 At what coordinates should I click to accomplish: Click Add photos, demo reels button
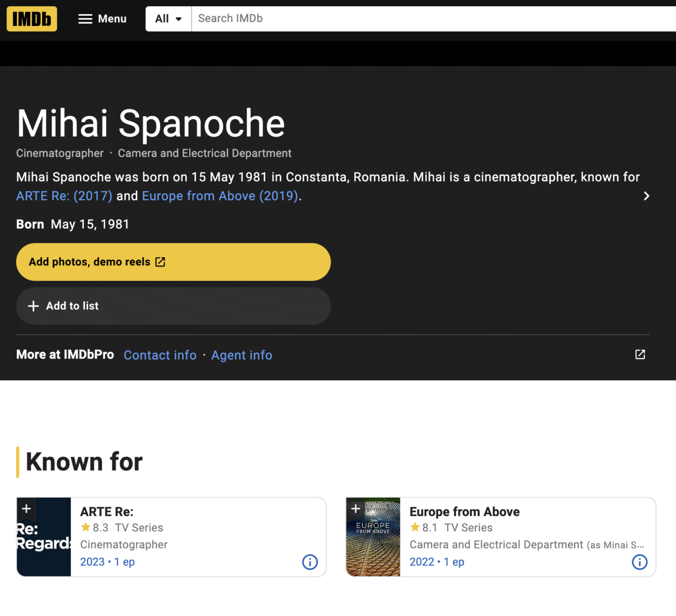point(173,262)
